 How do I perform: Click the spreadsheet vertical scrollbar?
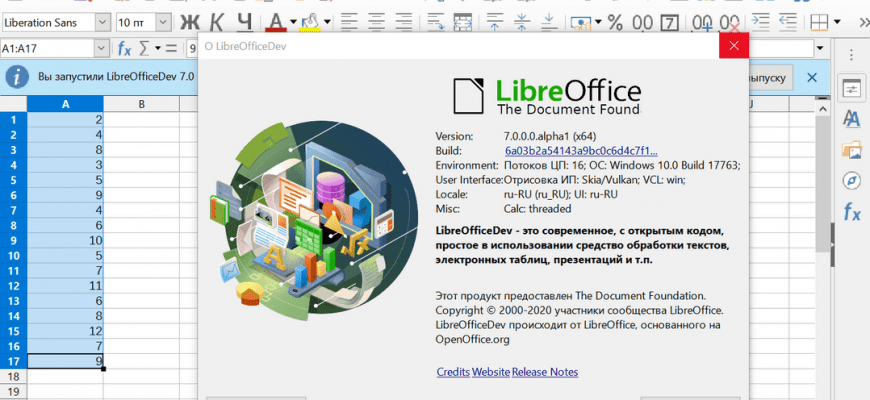click(822, 183)
